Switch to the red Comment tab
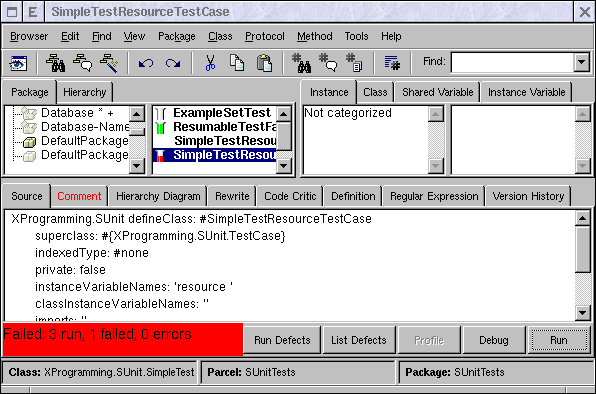Image resolution: width=596 pixels, height=394 pixels. click(x=79, y=196)
